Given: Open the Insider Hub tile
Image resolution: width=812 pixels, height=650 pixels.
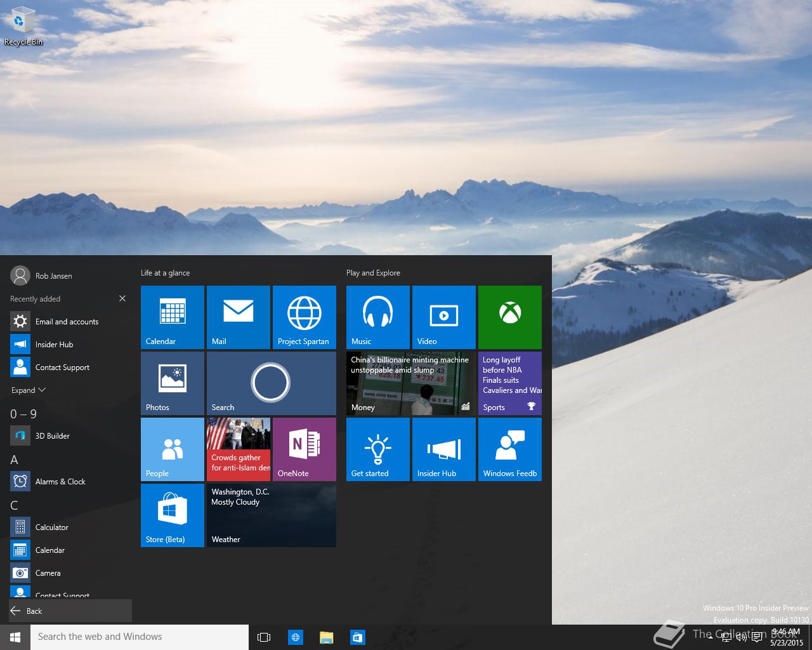Looking at the screenshot, I should 444,449.
